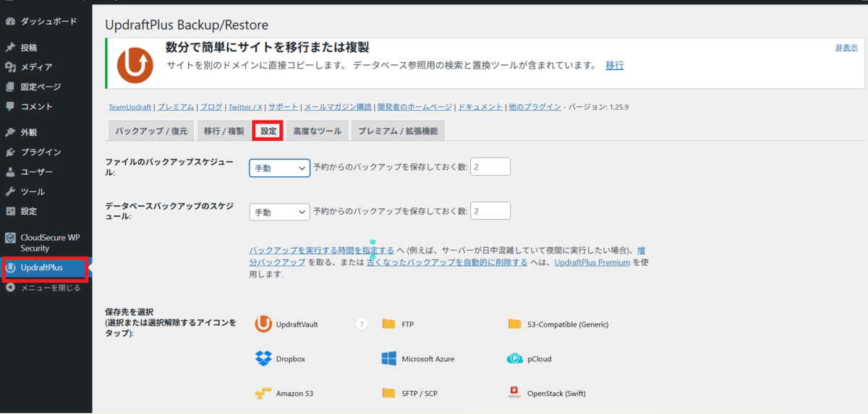Follow the 移行 link in banner
The image size is (868, 414).
614,65
